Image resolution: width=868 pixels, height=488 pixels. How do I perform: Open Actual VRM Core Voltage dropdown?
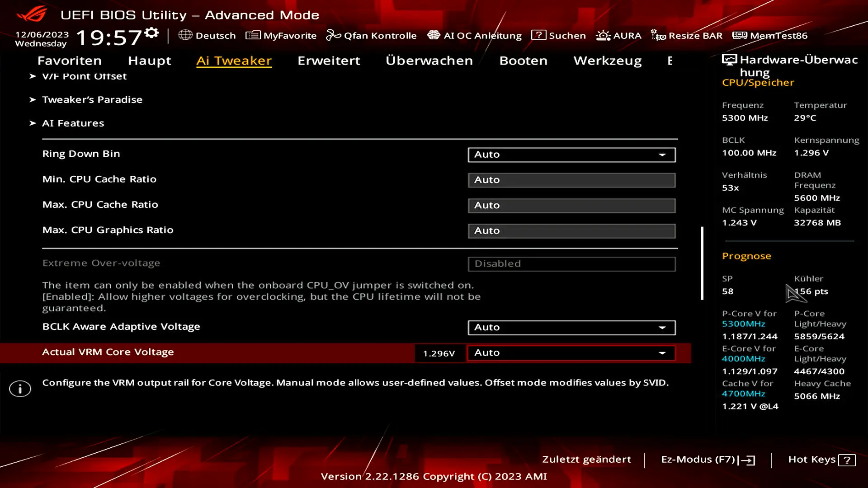pyautogui.click(x=571, y=353)
